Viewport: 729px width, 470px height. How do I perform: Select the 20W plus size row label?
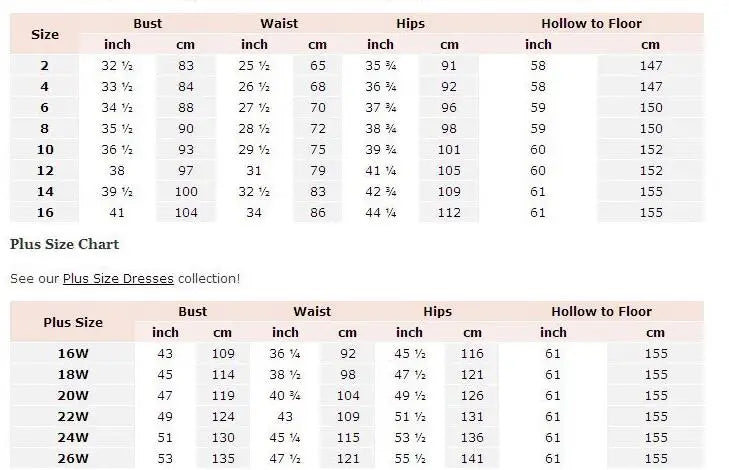click(74, 396)
